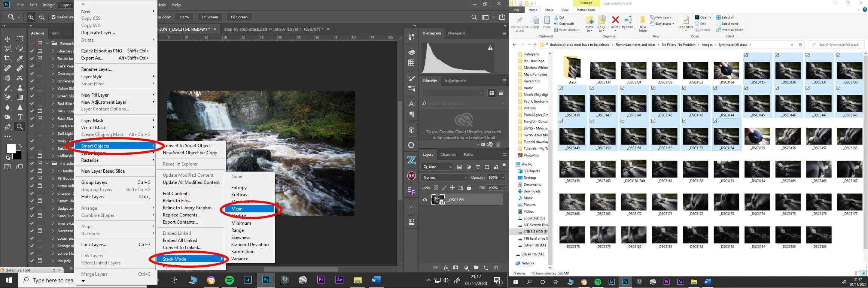This screenshot has height=288, width=868.
Task: Uncheck the _DSC3154 file checkbox
Action: click(715, 121)
